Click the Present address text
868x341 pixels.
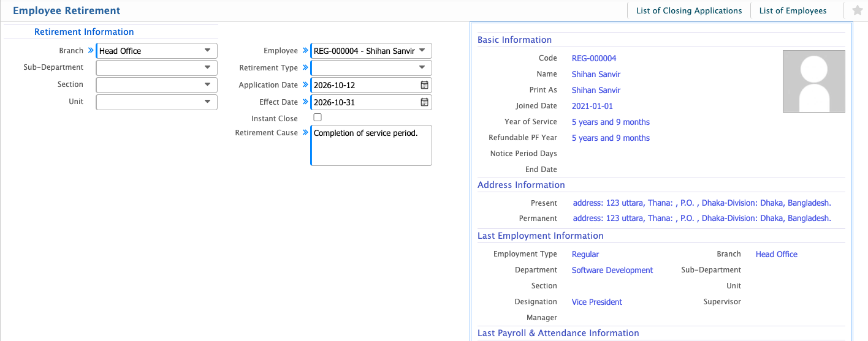(x=702, y=203)
